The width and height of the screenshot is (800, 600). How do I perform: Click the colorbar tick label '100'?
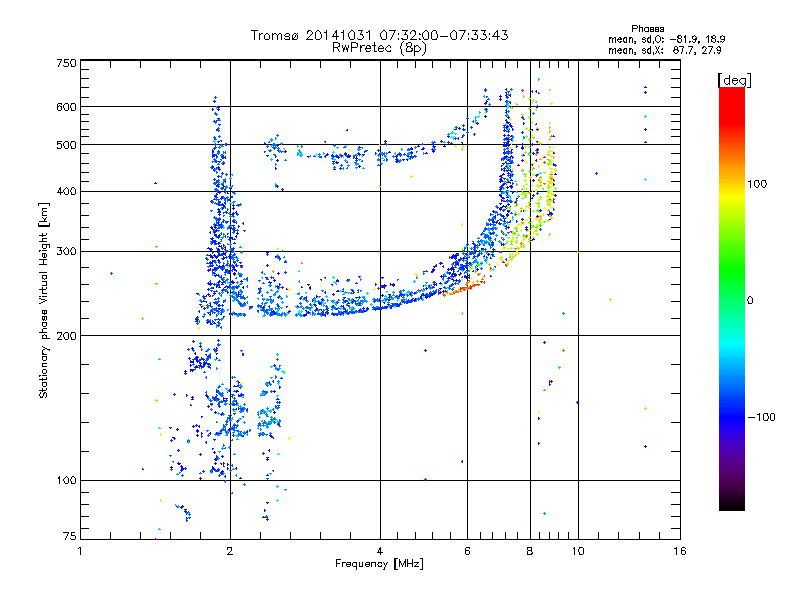click(757, 184)
